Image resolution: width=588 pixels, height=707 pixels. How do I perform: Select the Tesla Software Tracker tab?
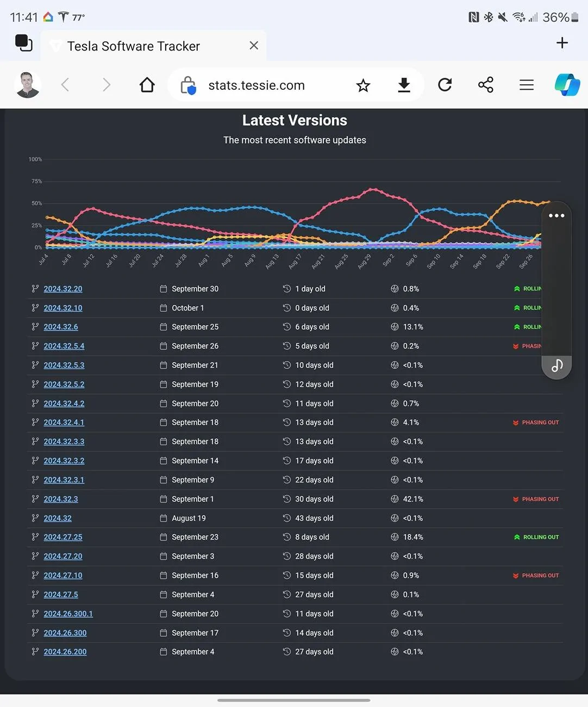(153, 46)
